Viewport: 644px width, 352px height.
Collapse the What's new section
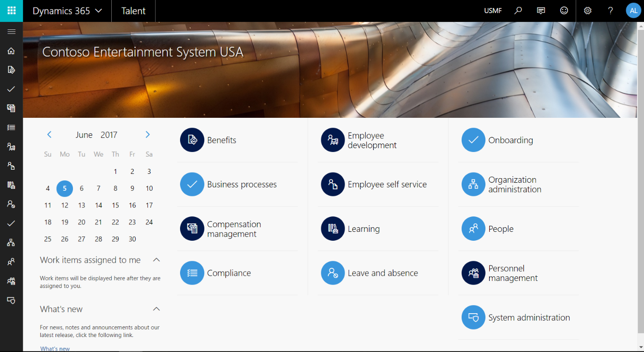coord(157,309)
